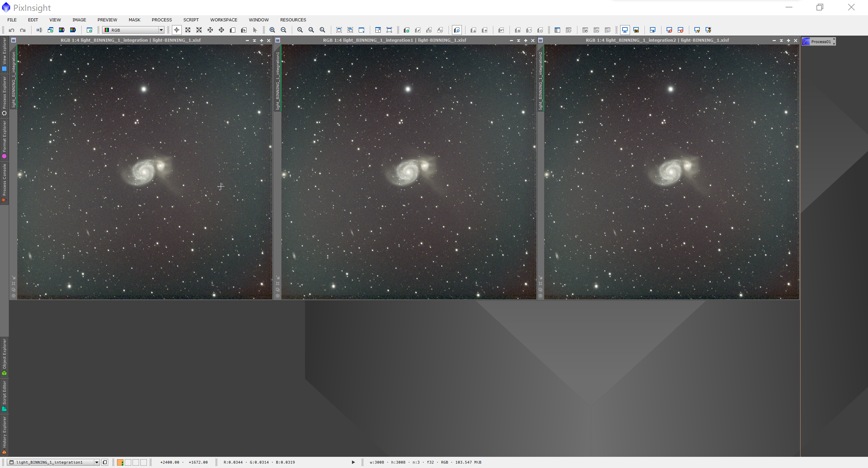Viewport: 868px width, 468px height.
Task: Open the Script Editor side panel
Action: [x=4, y=396]
